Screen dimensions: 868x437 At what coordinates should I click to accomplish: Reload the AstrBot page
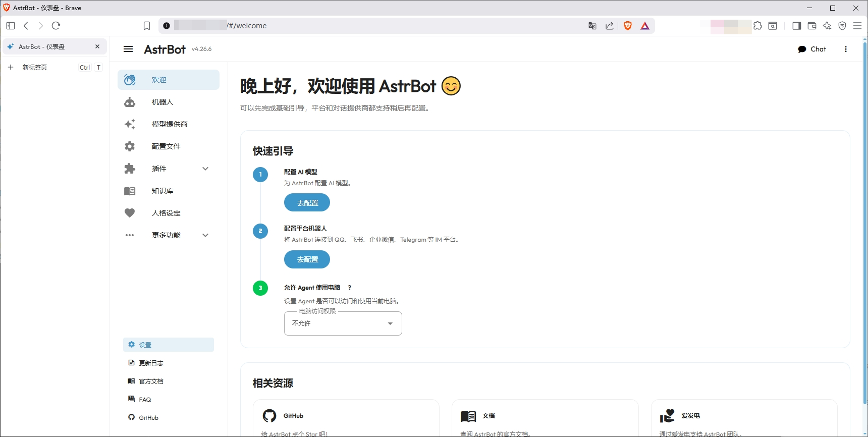tap(56, 26)
